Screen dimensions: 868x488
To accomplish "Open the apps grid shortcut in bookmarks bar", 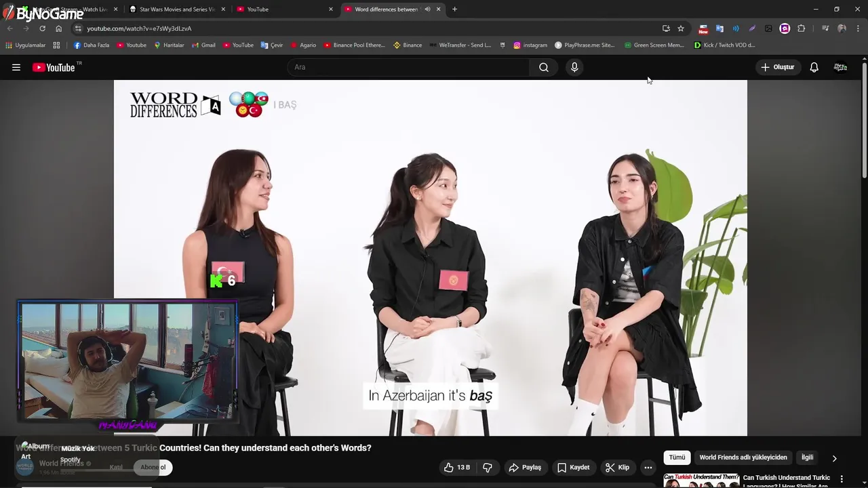I will (56, 45).
